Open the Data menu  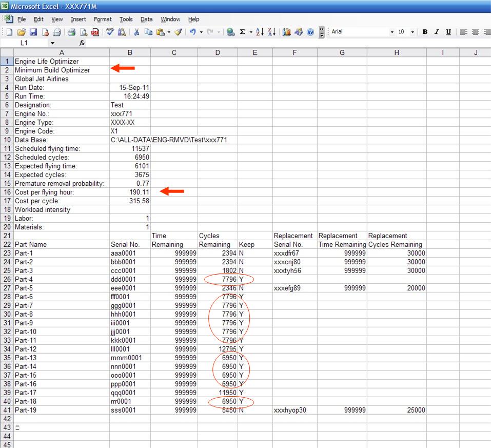pos(147,20)
